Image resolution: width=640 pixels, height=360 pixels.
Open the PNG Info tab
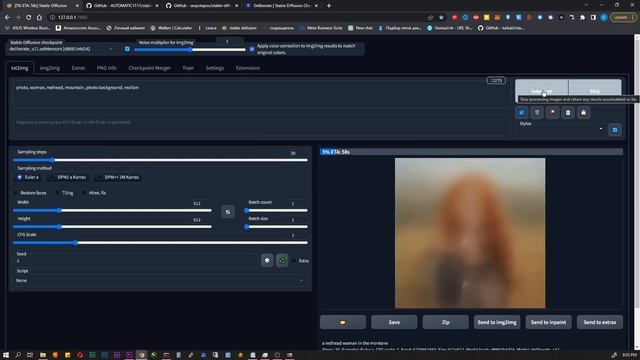coord(107,68)
